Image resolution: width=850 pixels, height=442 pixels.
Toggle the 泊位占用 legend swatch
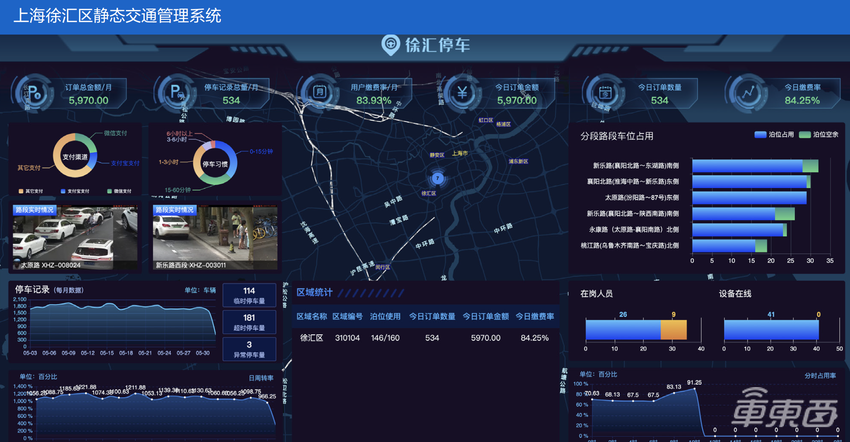tap(760, 134)
